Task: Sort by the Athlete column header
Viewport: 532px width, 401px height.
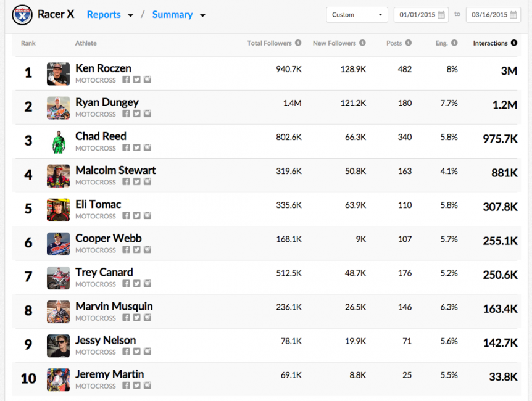Action: coord(86,43)
